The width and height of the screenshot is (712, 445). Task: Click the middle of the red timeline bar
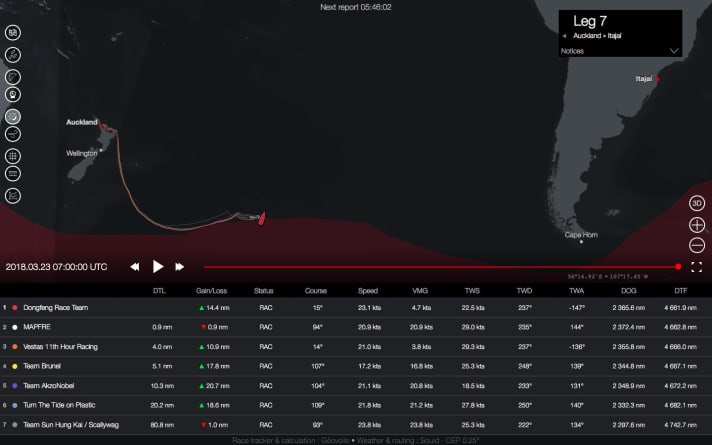(441, 267)
